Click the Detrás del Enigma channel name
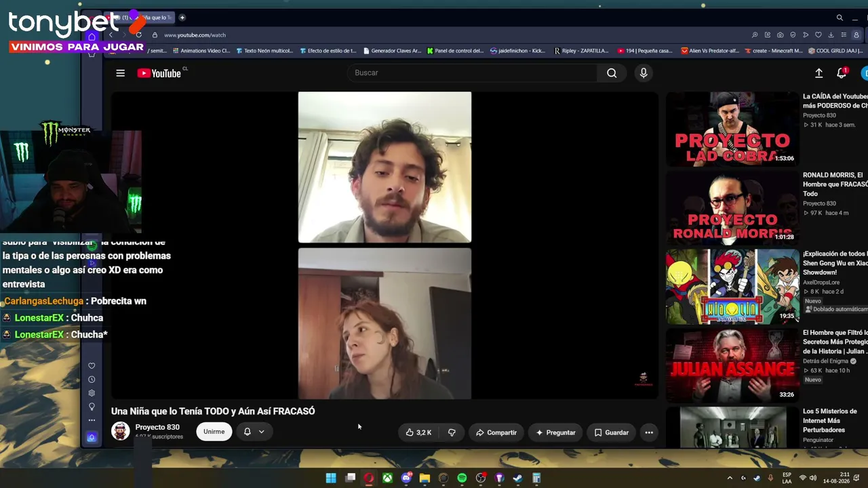 (826, 361)
